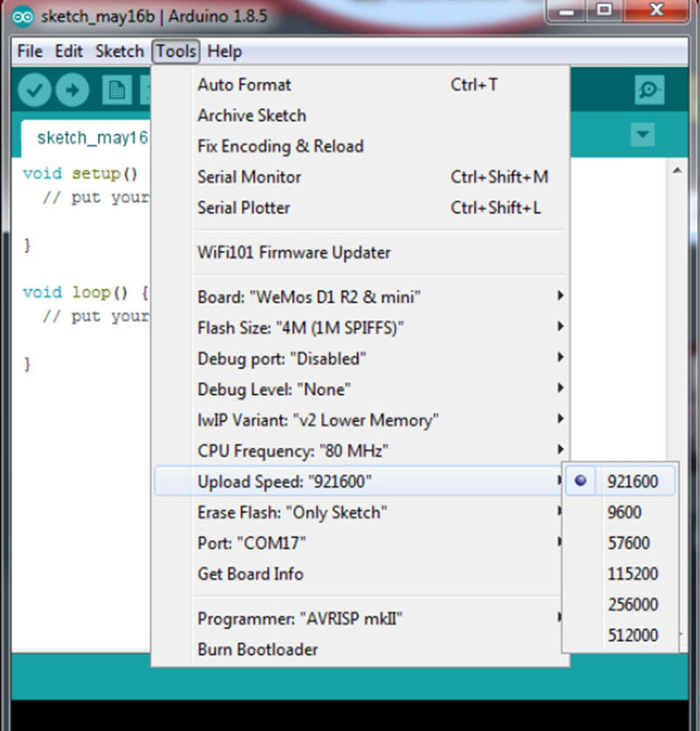700x731 pixels.
Task: Click Get Board Info
Action: coord(251,574)
